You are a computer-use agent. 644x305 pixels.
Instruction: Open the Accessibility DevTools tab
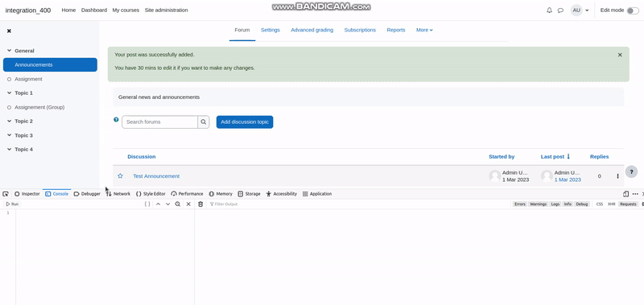(x=282, y=194)
